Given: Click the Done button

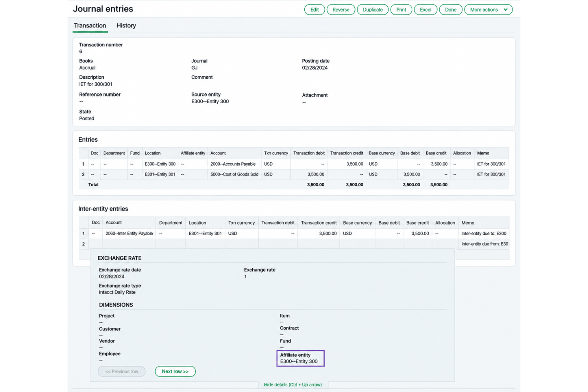Looking at the screenshot, I should click(451, 10).
